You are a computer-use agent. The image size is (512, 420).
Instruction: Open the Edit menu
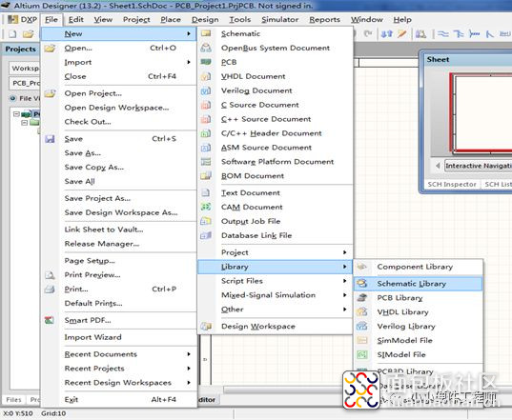[75, 20]
